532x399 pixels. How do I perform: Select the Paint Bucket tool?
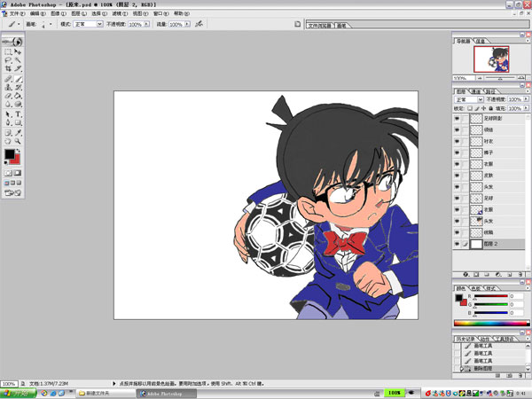click(18, 96)
